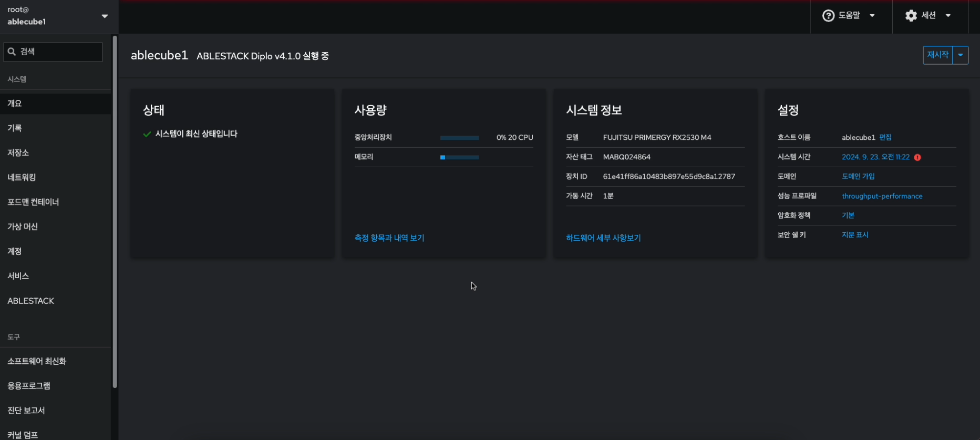Click the session gear icon
Viewport: 980px width, 440px height.
pyautogui.click(x=911, y=16)
